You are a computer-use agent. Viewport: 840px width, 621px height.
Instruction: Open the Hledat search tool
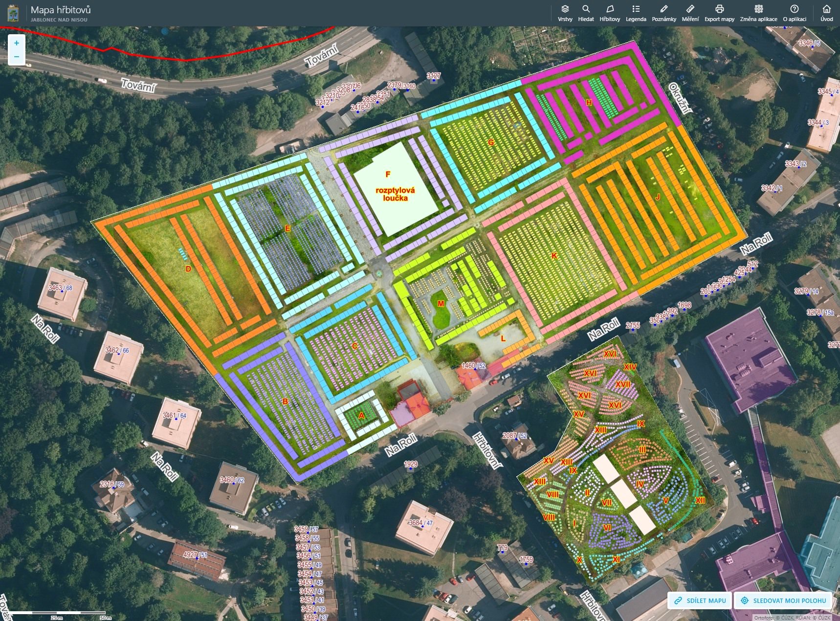coord(586,13)
